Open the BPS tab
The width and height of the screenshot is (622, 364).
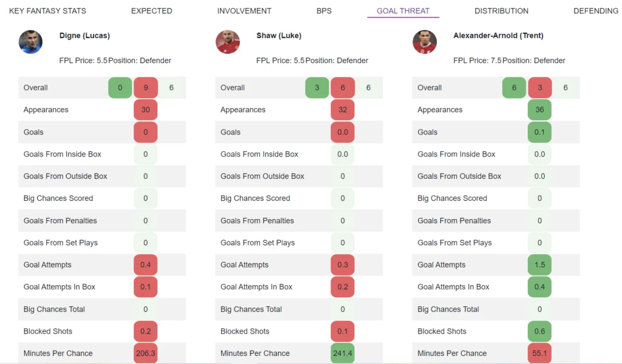(324, 11)
